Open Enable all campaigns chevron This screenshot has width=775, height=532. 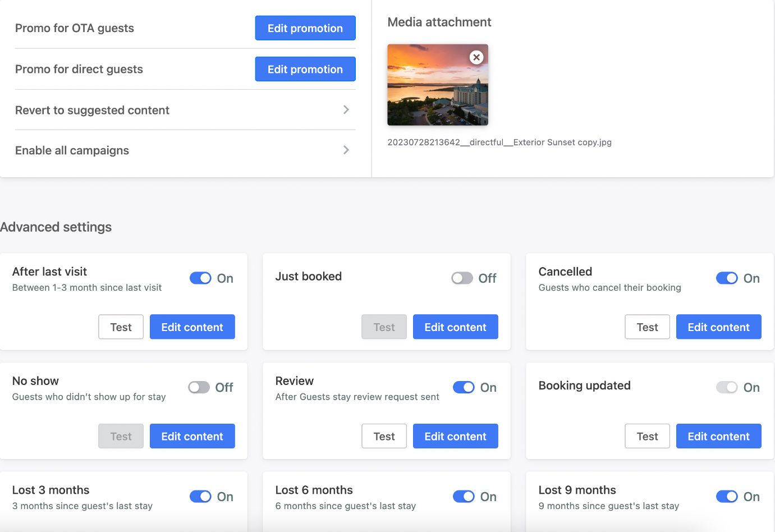[346, 150]
